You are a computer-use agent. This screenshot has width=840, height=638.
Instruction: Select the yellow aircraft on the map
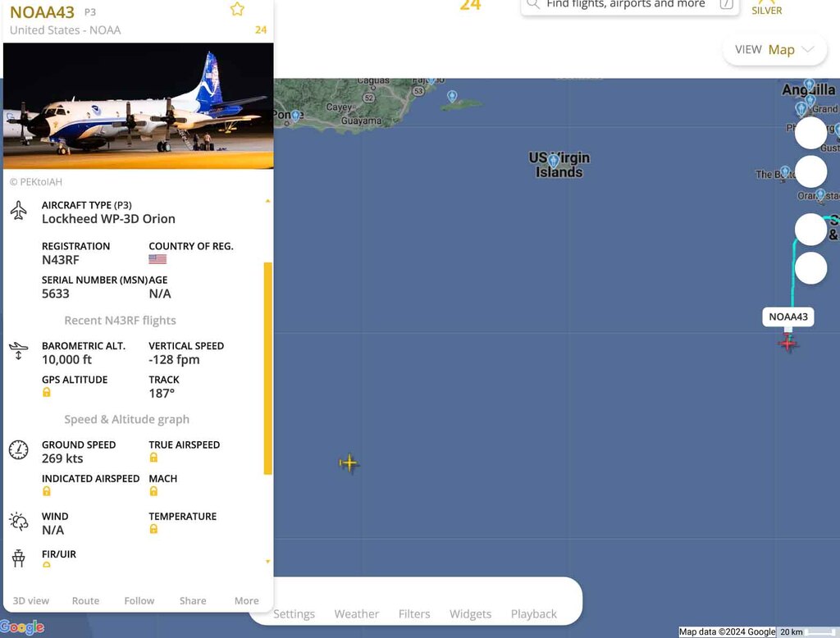pyautogui.click(x=349, y=463)
